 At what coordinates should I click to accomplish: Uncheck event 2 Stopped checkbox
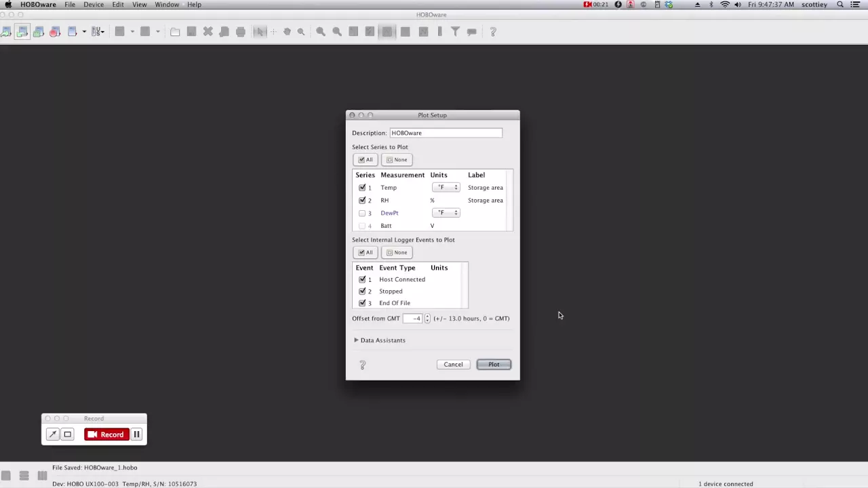tap(362, 291)
